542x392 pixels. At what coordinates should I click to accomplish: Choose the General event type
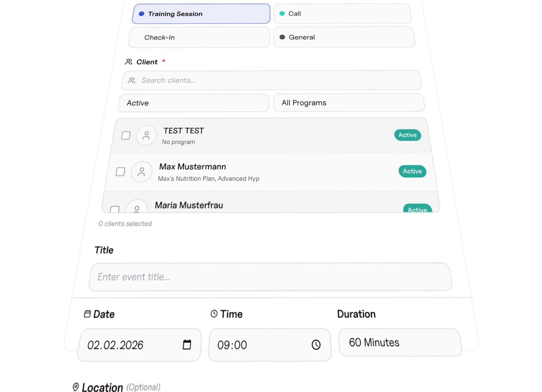pos(344,37)
